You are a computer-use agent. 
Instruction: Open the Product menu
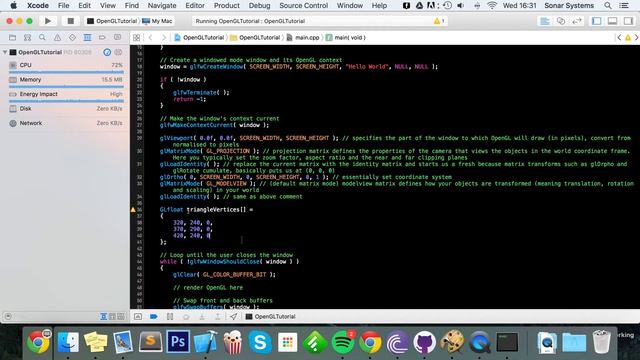pyautogui.click(x=227, y=6)
